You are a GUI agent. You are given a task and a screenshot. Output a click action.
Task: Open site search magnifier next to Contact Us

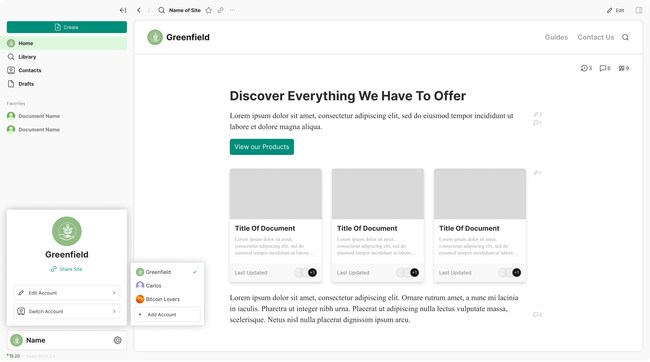point(625,37)
